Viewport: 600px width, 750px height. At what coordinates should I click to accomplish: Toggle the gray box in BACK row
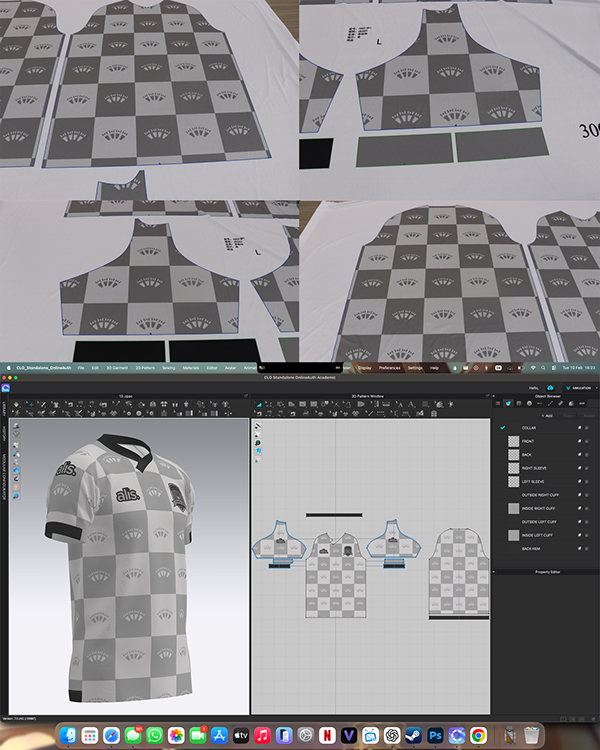point(587,454)
